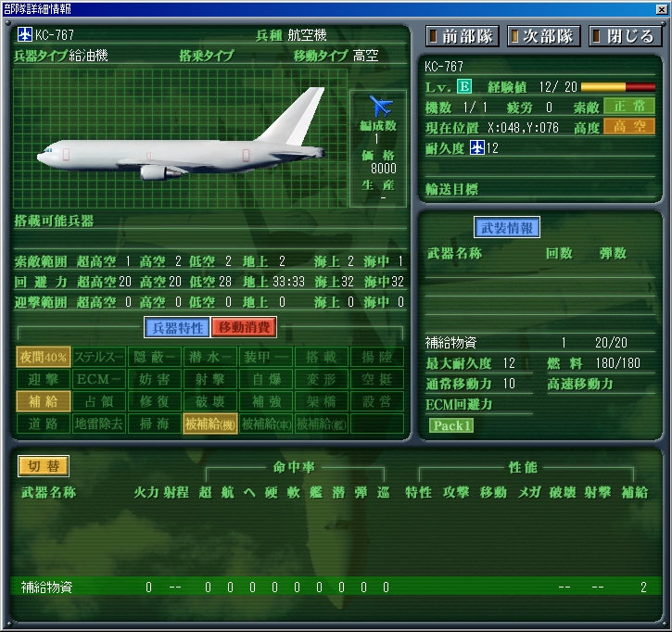This screenshot has width=672, height=632.
Task: Open the 武装情報 tab
Action: (x=507, y=228)
